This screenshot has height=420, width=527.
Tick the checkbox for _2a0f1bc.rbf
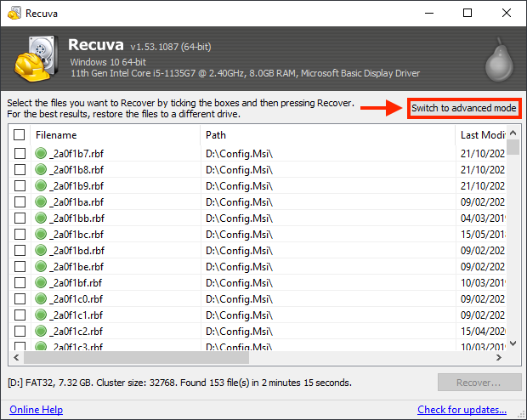click(20, 235)
